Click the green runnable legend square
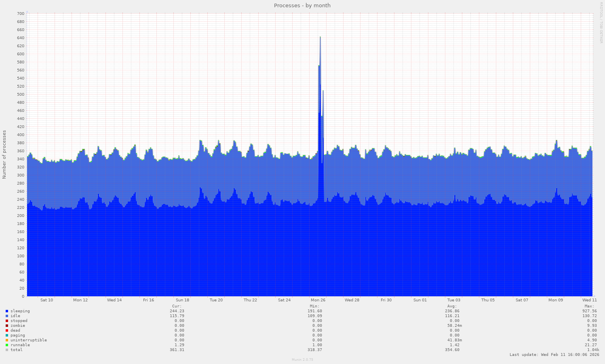605x364 pixels. tap(6, 345)
